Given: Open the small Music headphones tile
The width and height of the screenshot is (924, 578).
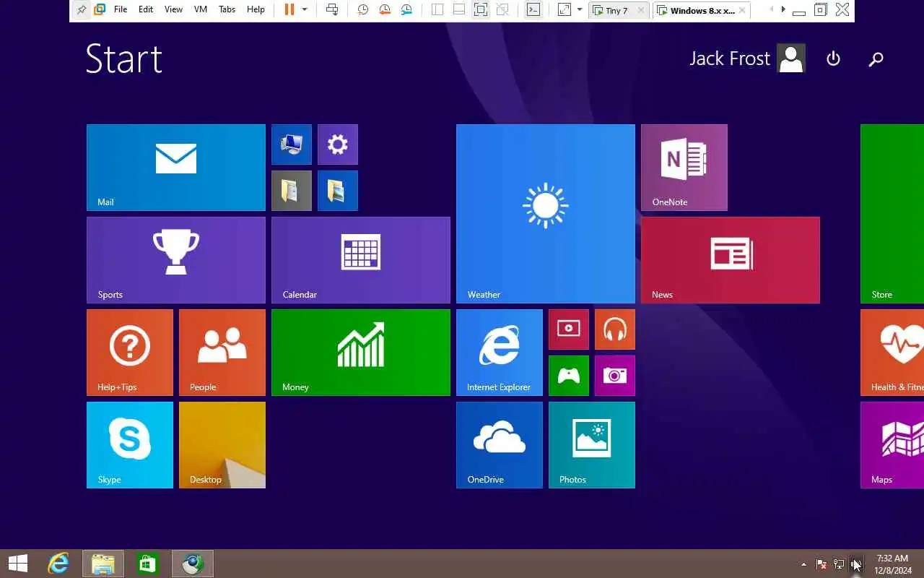Looking at the screenshot, I should point(615,329).
